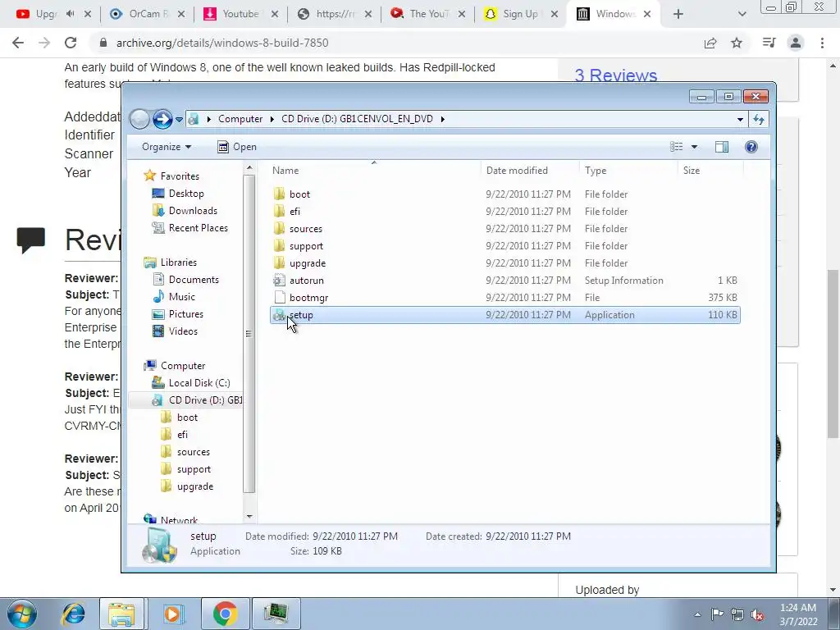Expand arrow after the Computer breadcrumb

(x=272, y=119)
